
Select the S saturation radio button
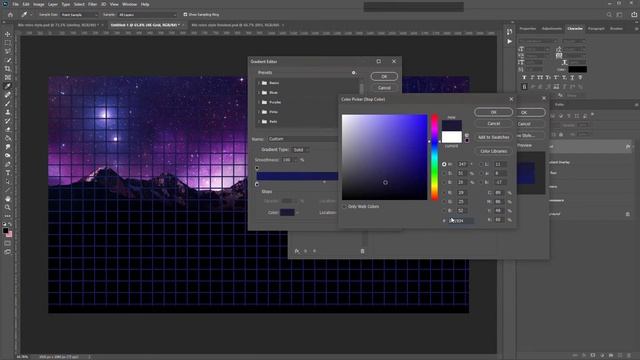(444, 173)
